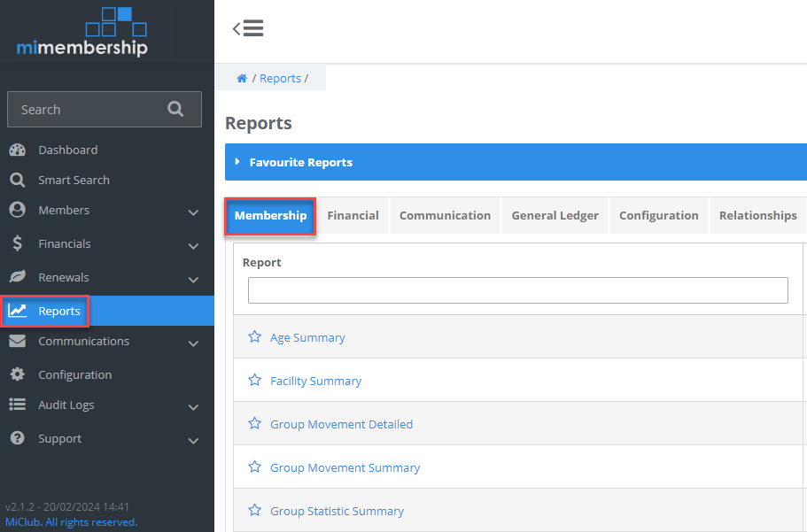Click the Configuration gear icon
This screenshot has height=532, width=807.
pyautogui.click(x=17, y=374)
